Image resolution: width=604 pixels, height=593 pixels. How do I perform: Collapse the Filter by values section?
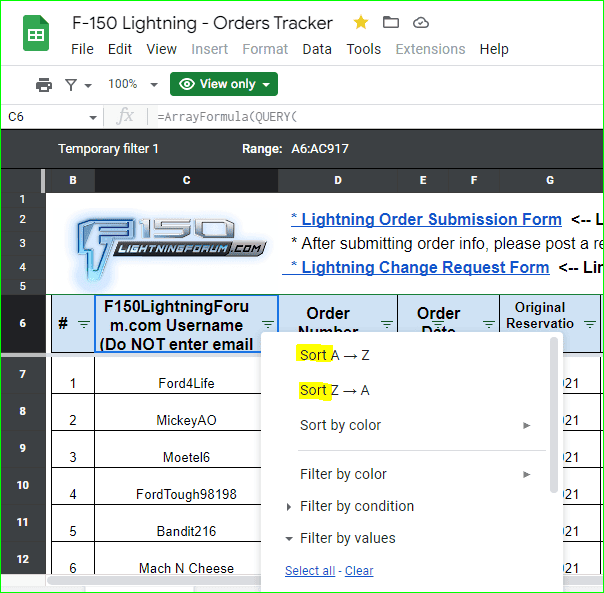click(347, 538)
